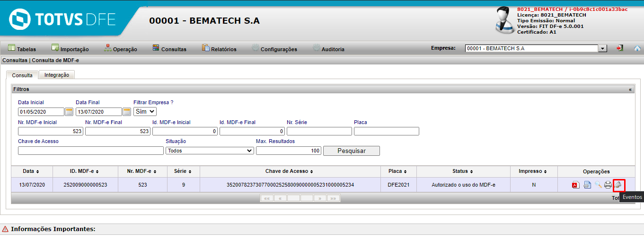The height and width of the screenshot is (242, 644).
Task: Go to first page in pager
Action: [x=267, y=198]
